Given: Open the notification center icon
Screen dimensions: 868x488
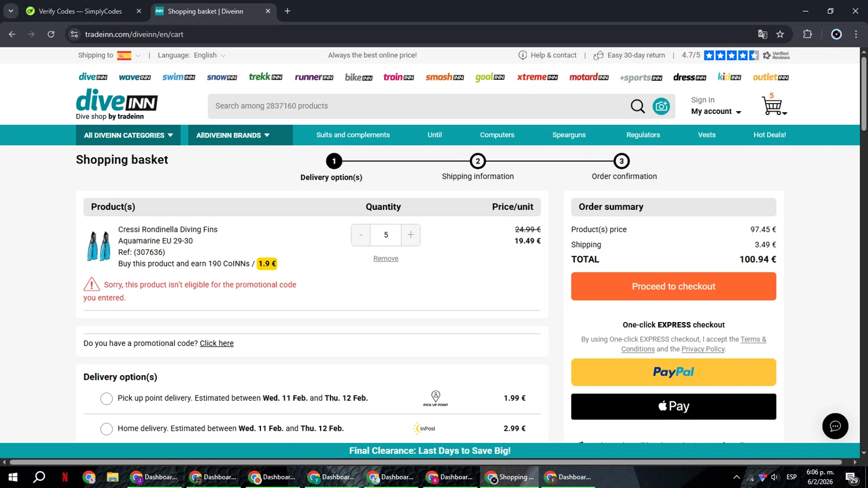Looking at the screenshot, I should tap(851, 478).
